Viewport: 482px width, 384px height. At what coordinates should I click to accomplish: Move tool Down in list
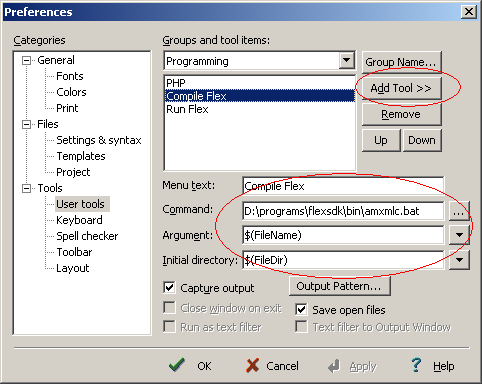click(x=422, y=140)
